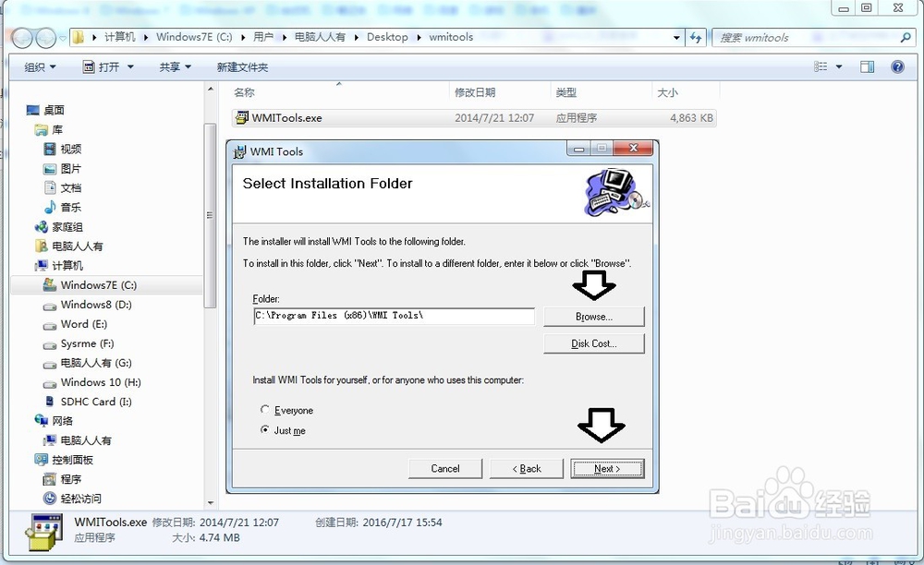Change view with the view icon

point(821,67)
